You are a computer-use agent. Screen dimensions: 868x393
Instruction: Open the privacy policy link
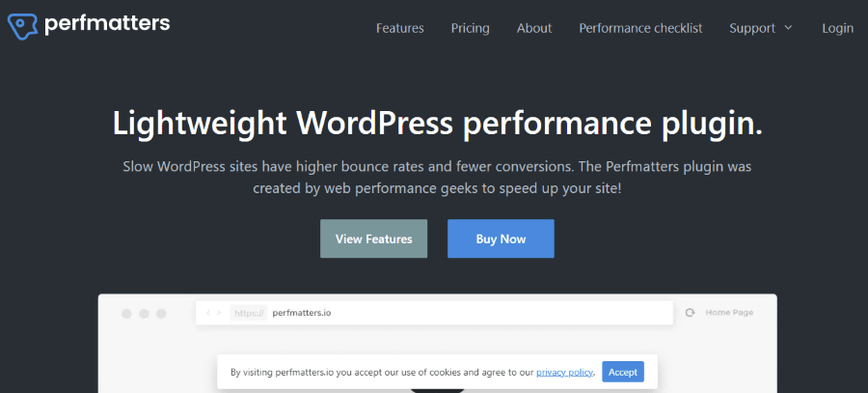tap(564, 372)
